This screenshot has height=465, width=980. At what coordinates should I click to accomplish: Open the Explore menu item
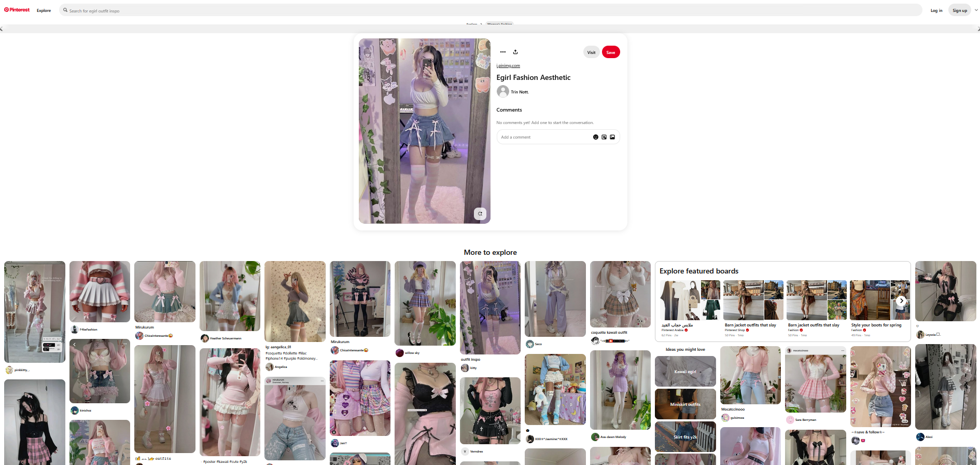pyautogui.click(x=44, y=10)
